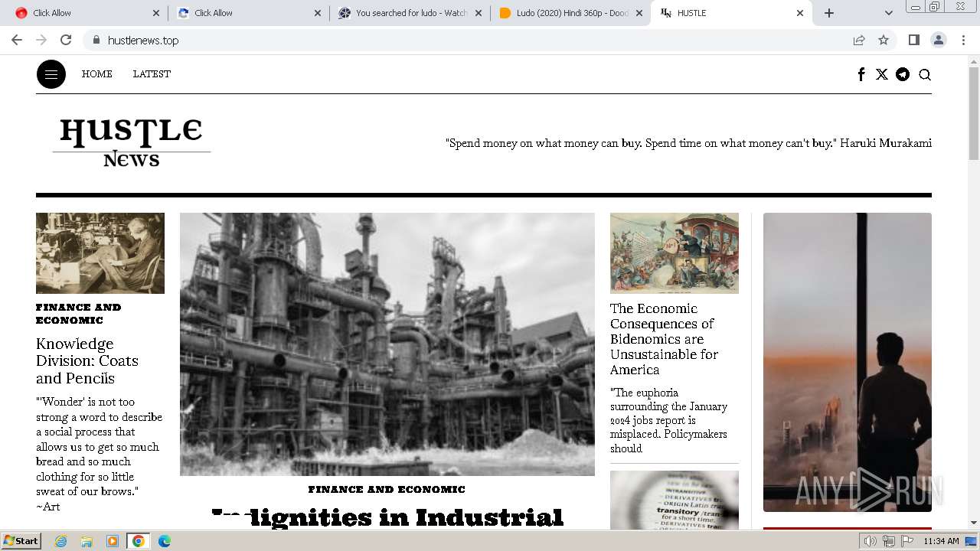This screenshot has width=980, height=551.
Task: Switch to first Click Allow tab
Action: pyautogui.click(x=88, y=13)
